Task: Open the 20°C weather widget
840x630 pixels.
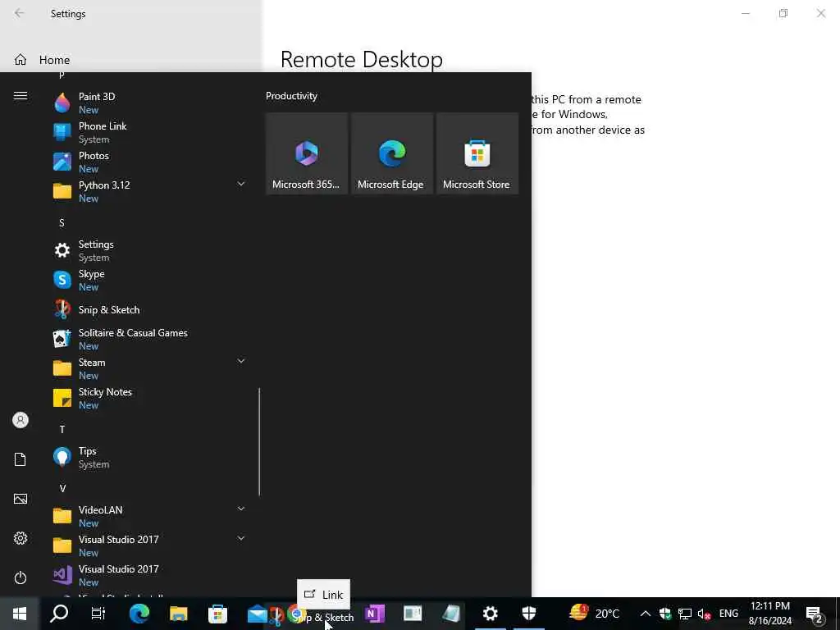Action: pos(594,614)
